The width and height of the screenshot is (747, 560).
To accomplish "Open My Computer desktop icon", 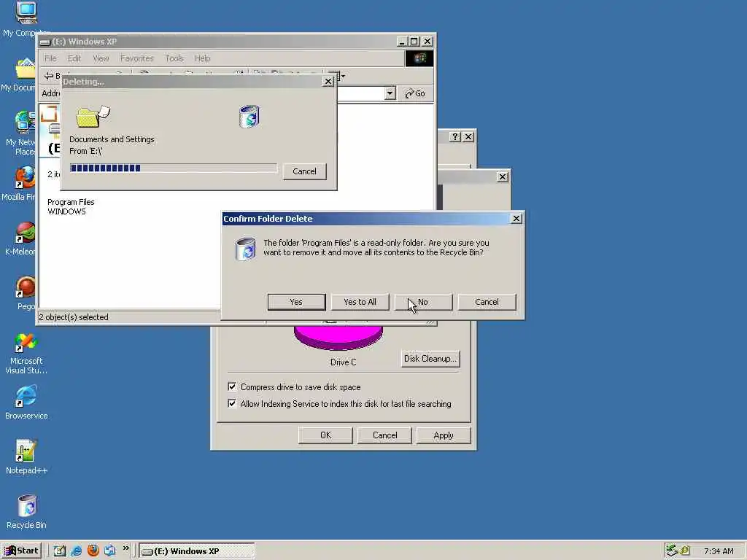I will tap(26, 19).
